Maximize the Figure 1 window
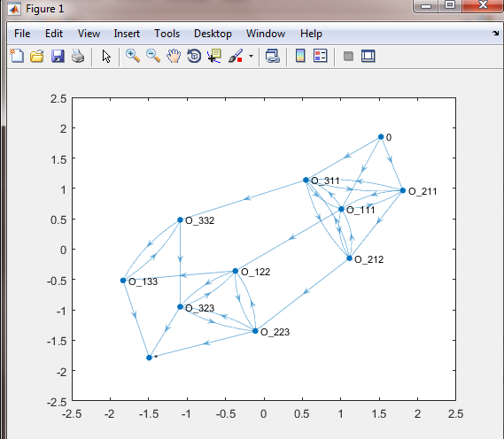This screenshot has height=439, width=504. (450, 5)
